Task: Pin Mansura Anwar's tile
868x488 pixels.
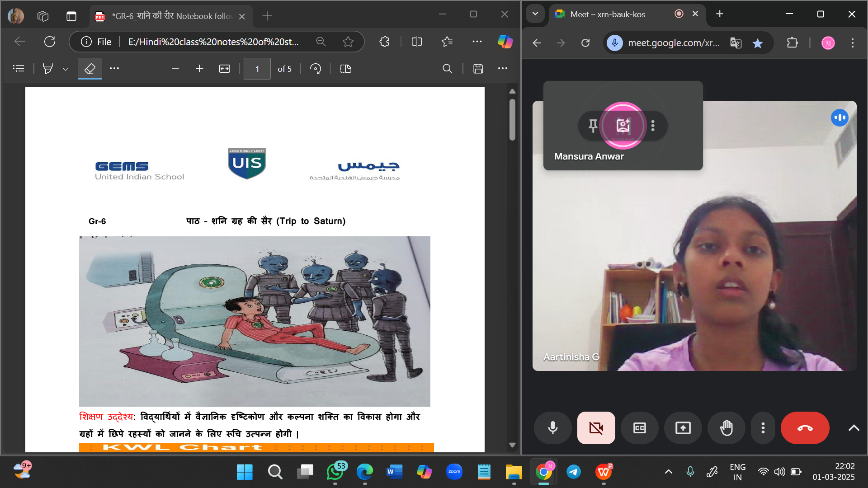Action: coord(593,125)
